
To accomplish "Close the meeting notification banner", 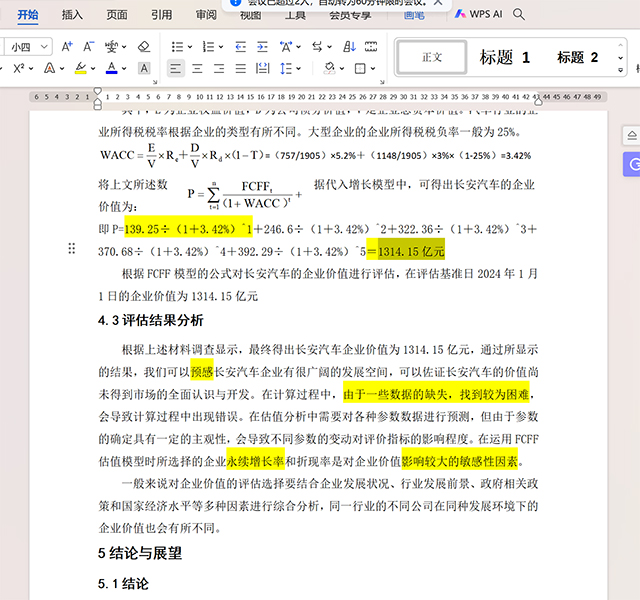I will [x=438, y=2].
